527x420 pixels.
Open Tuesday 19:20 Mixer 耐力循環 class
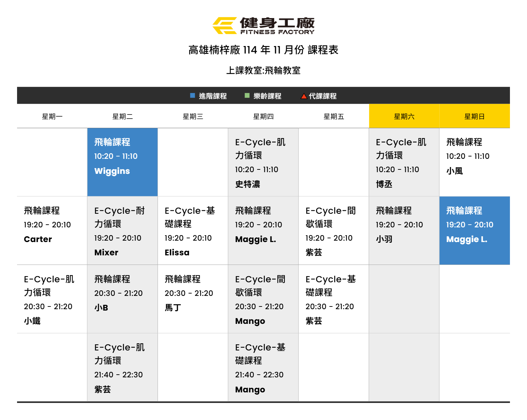click(122, 230)
